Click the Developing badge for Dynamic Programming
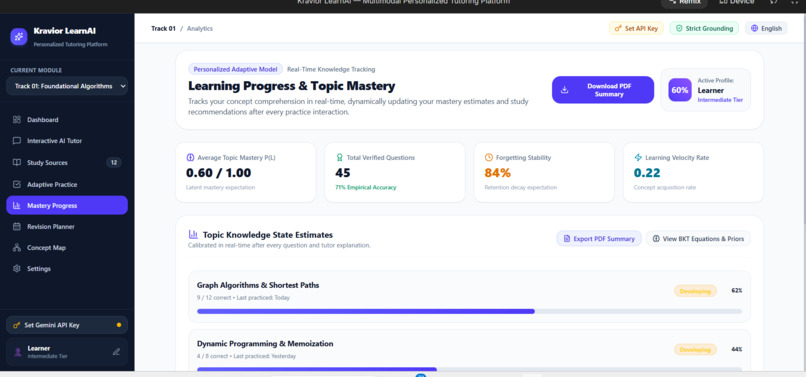The image size is (806, 377). [x=695, y=350]
